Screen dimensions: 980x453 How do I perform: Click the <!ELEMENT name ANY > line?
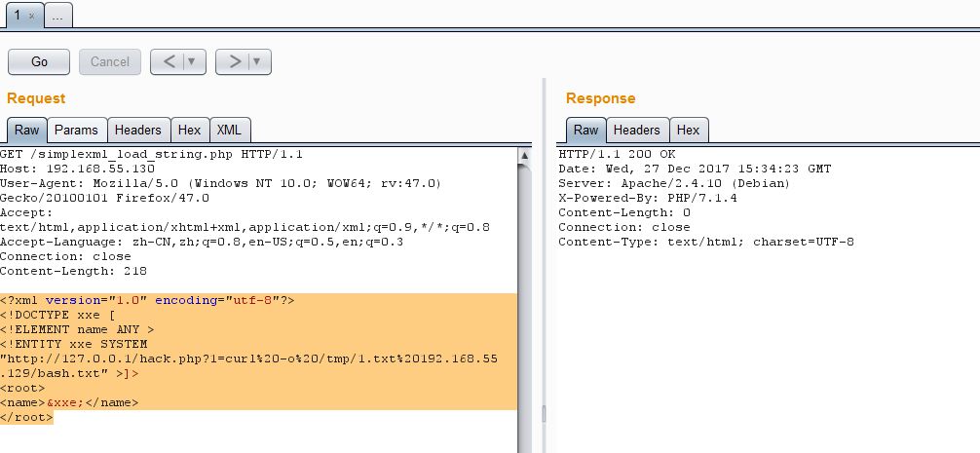point(78,329)
